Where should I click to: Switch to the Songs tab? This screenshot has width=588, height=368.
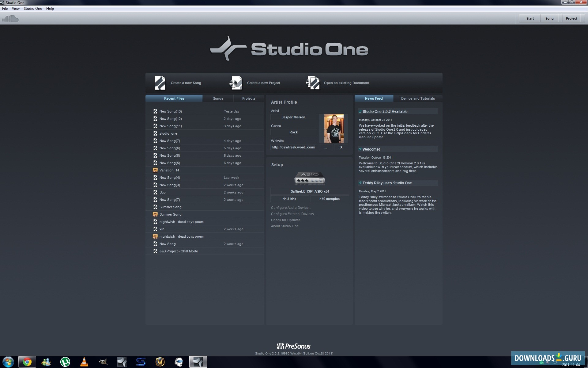(x=218, y=98)
